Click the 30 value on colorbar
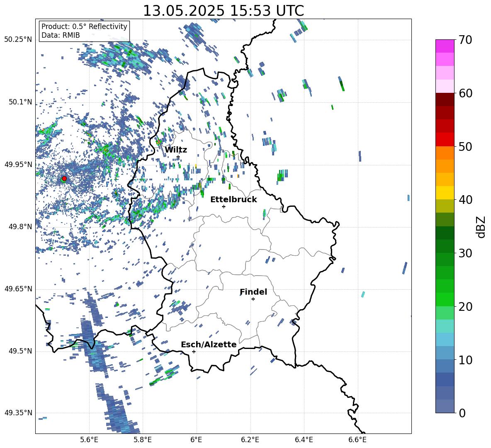The image size is (491, 448). 465,253
